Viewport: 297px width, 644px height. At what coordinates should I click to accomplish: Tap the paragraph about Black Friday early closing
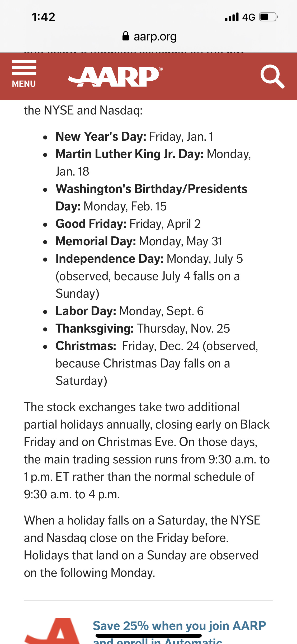pyautogui.click(x=147, y=451)
